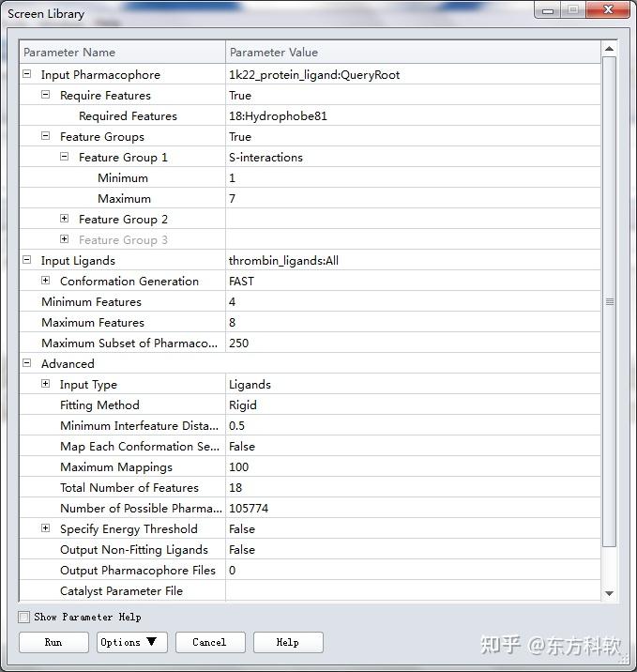637x672 pixels.
Task: Select the Maximum Subset of Pharmaco... label
Action: click(129, 343)
